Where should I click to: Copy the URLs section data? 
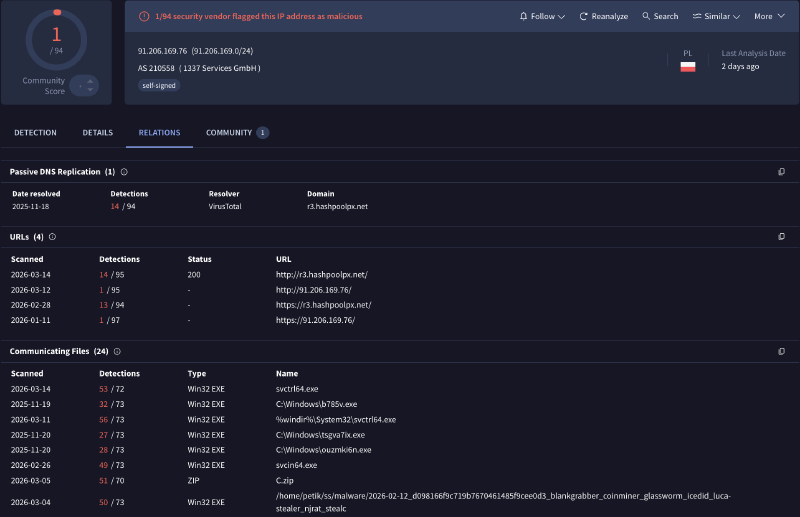coord(781,237)
